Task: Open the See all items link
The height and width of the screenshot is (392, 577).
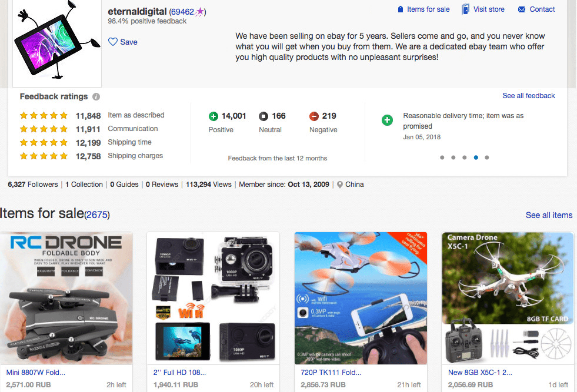Action: coord(549,215)
